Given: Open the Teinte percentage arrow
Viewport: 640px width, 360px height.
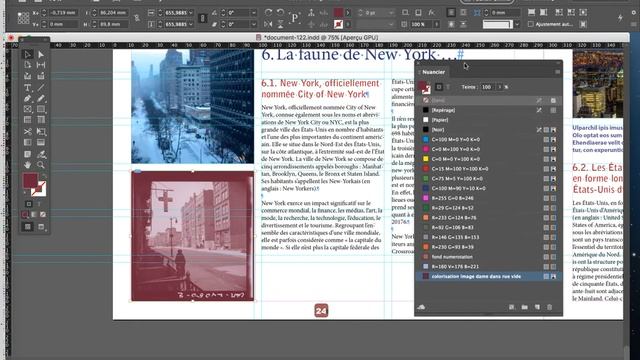Looking at the screenshot, I should click(x=499, y=87).
